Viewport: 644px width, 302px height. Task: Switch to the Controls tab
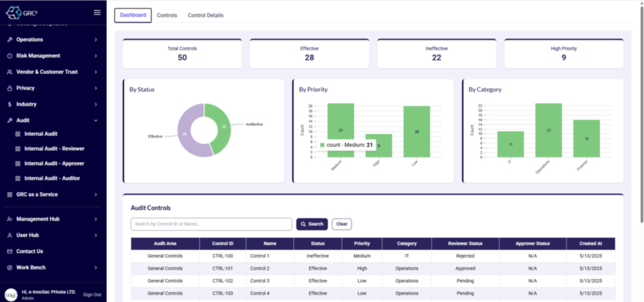click(167, 15)
